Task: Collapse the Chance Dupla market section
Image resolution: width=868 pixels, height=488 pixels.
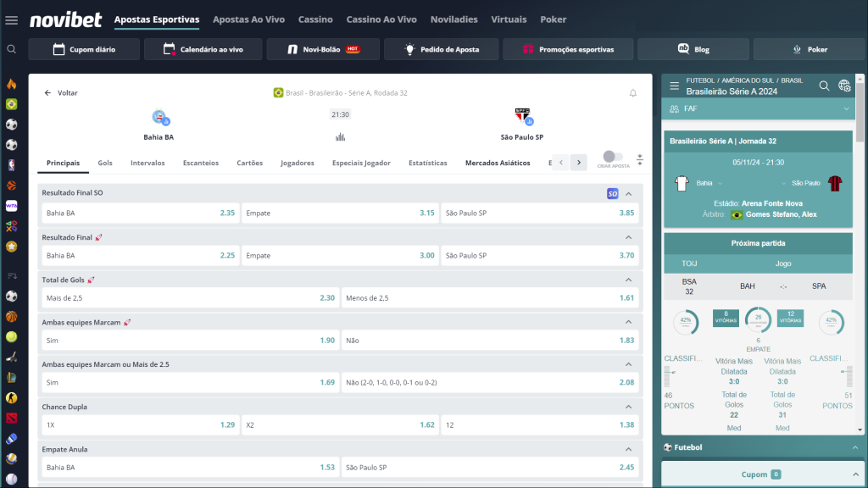Action: coord(629,407)
